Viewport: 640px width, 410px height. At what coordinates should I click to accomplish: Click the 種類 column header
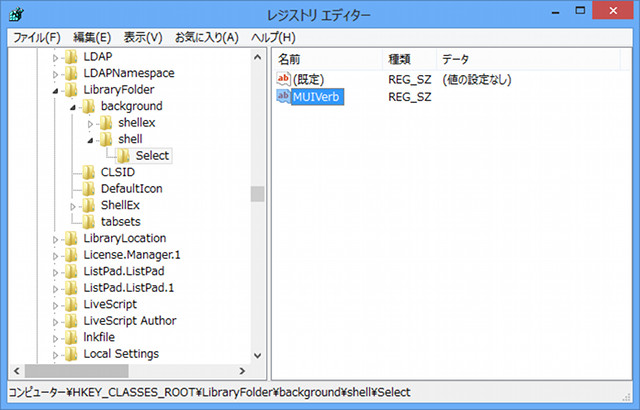pos(409,60)
